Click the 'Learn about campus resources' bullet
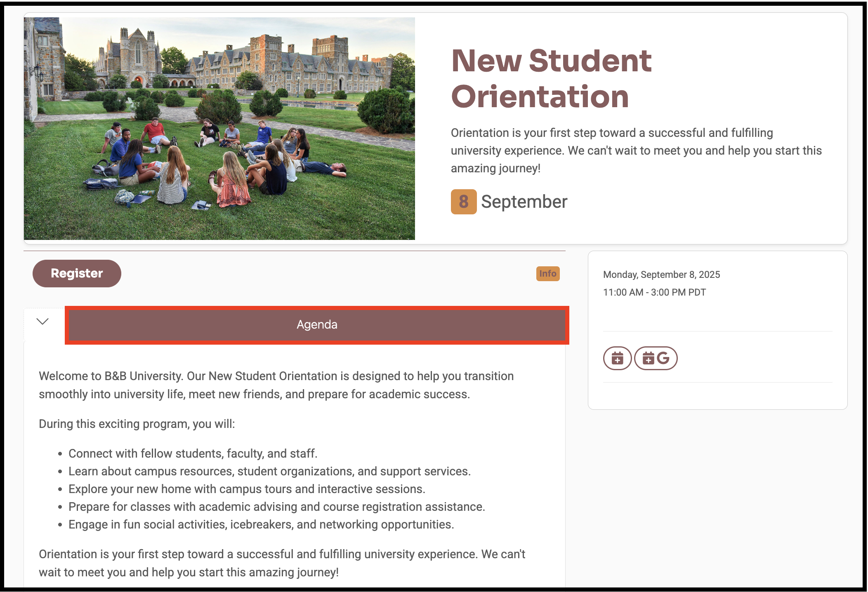The image size is (868, 592). click(x=269, y=471)
